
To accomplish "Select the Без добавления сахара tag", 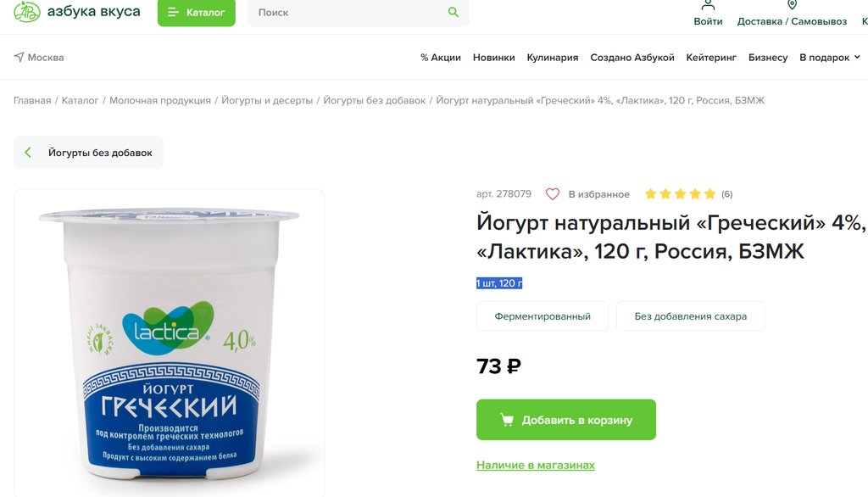I will (x=690, y=316).
